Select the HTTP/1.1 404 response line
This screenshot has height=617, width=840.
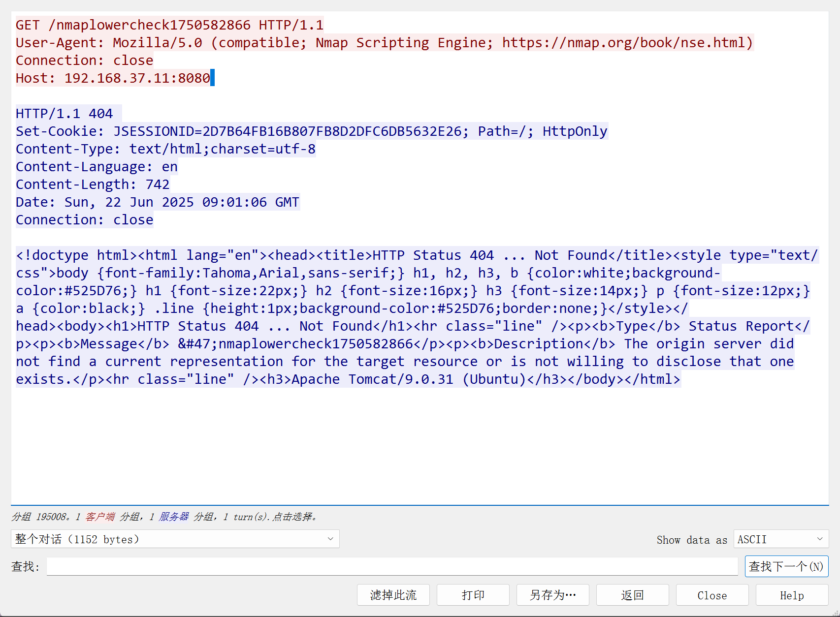[x=65, y=114]
